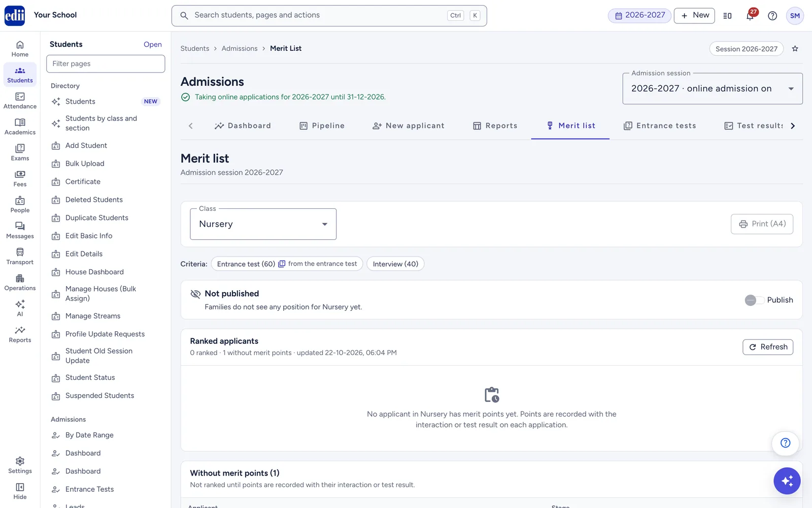Open the Fees module icon

(20, 178)
